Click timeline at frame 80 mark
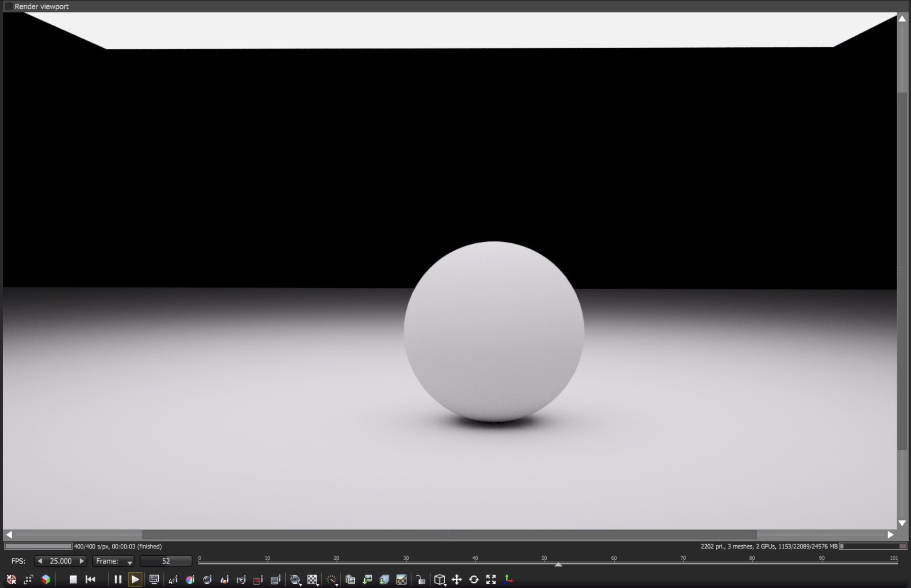 pos(752,562)
